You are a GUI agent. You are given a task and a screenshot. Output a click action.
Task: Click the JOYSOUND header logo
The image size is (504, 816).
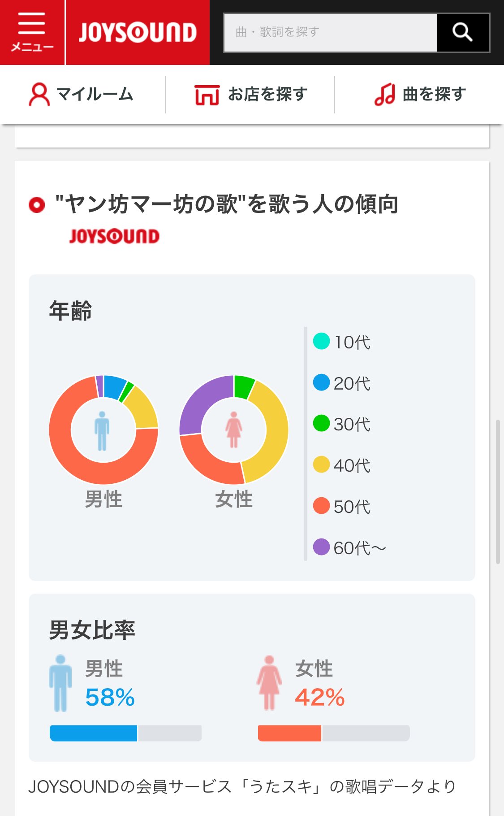pos(138,32)
